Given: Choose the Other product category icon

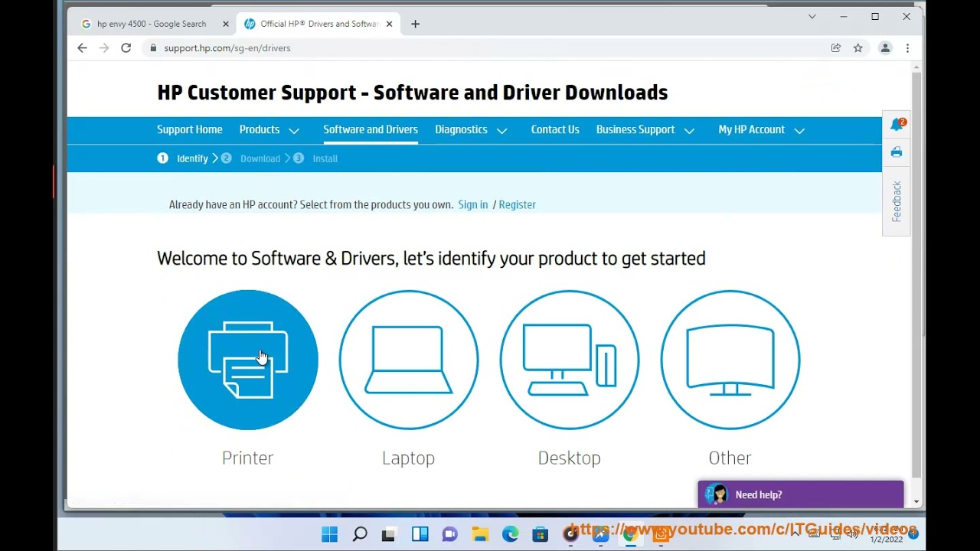Looking at the screenshot, I should 730,360.
